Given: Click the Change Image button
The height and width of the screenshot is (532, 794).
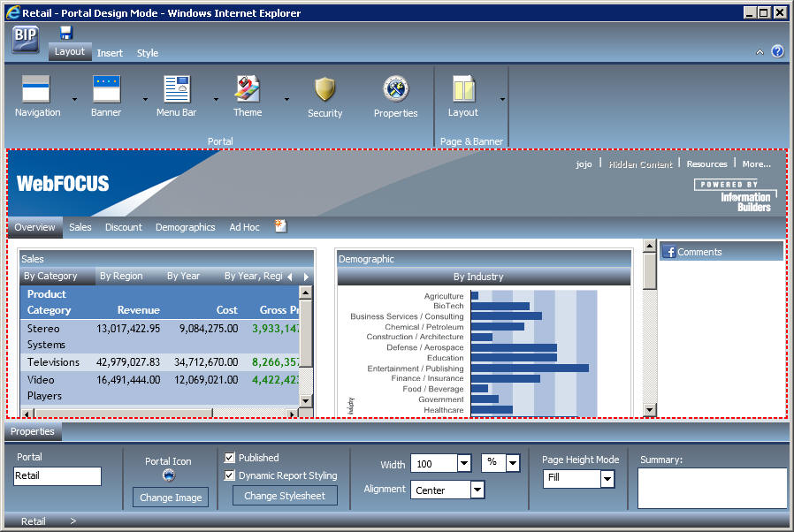Looking at the screenshot, I should point(171,497).
